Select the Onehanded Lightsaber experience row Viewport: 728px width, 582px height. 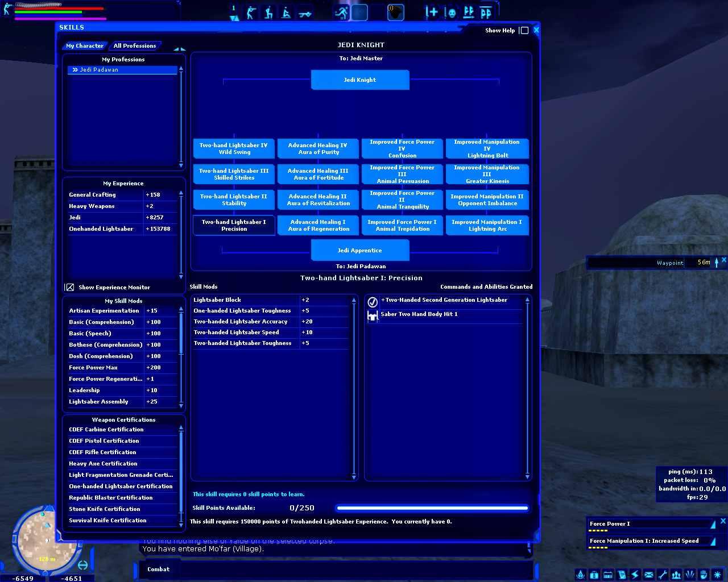click(122, 229)
